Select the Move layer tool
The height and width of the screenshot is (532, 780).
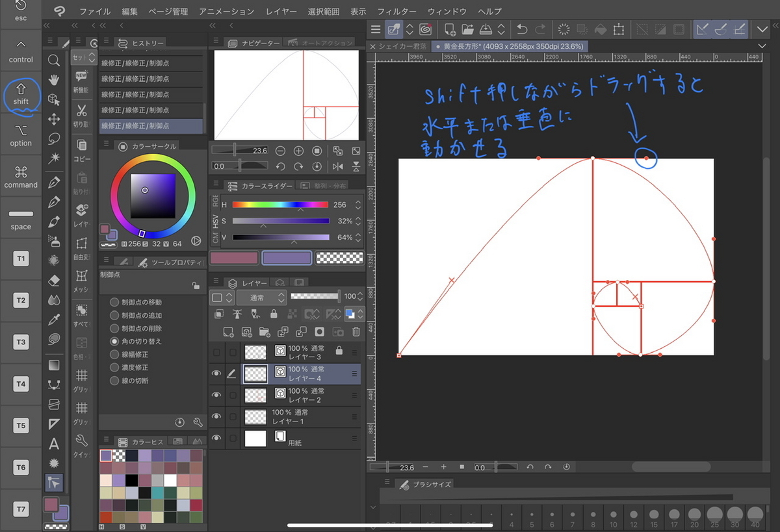pyautogui.click(x=54, y=119)
